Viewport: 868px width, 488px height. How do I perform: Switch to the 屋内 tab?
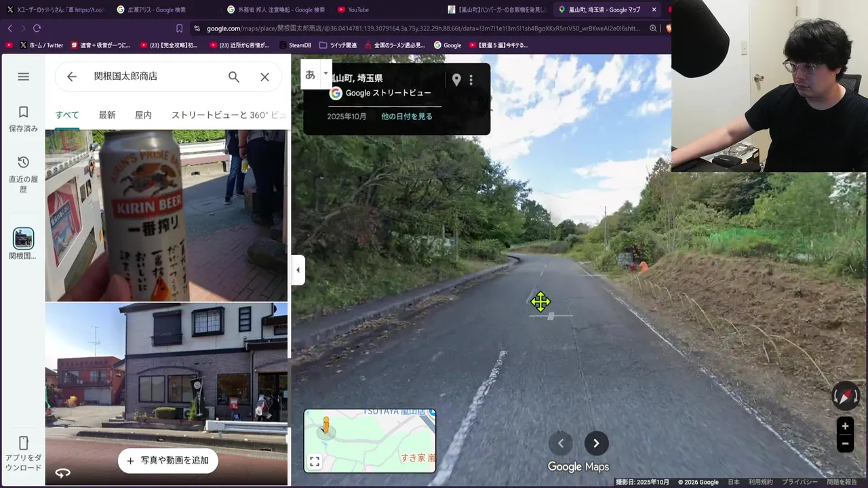(x=143, y=115)
